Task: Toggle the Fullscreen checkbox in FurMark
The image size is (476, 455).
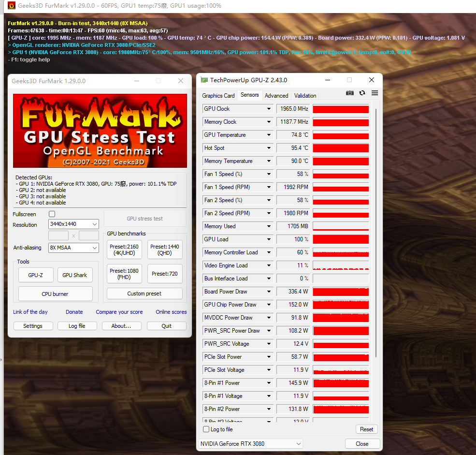Action: pyautogui.click(x=52, y=214)
